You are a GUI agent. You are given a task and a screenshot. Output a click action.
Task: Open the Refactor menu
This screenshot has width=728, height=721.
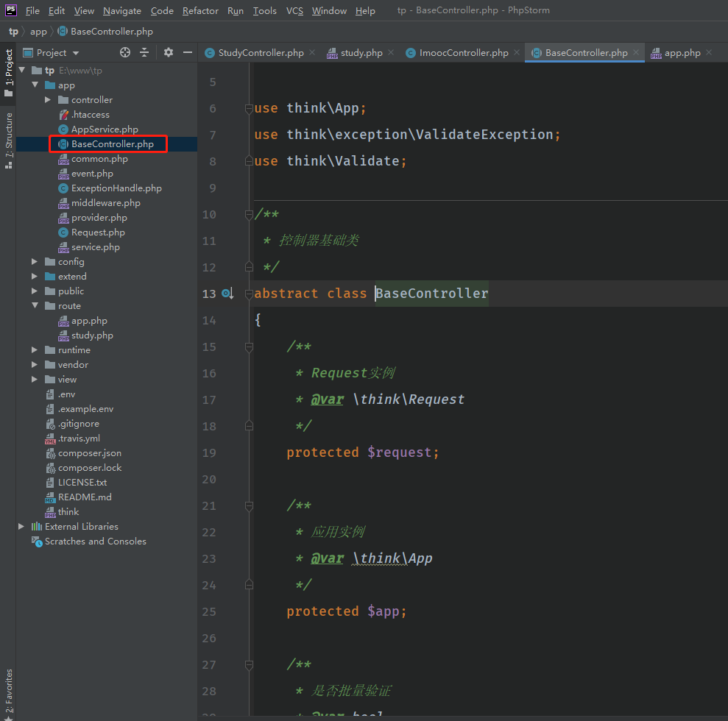pos(200,11)
